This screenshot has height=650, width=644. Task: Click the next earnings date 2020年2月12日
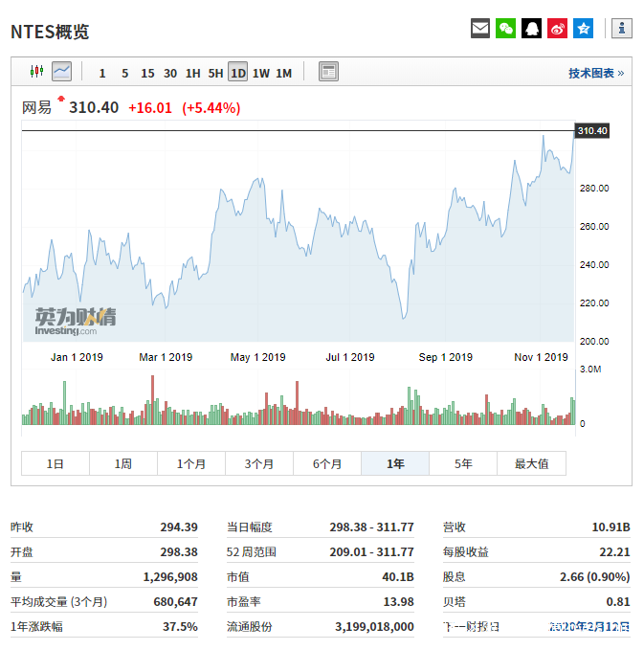(x=588, y=626)
